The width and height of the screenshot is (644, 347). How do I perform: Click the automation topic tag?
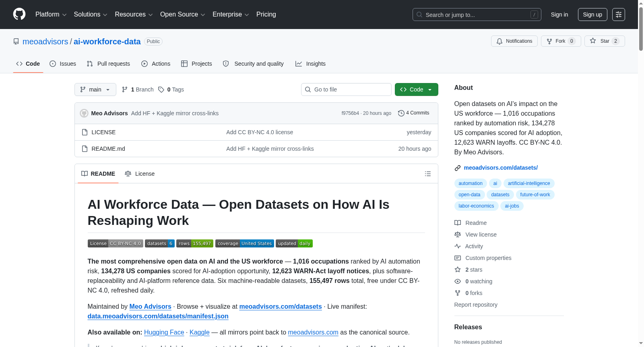pyautogui.click(x=471, y=183)
